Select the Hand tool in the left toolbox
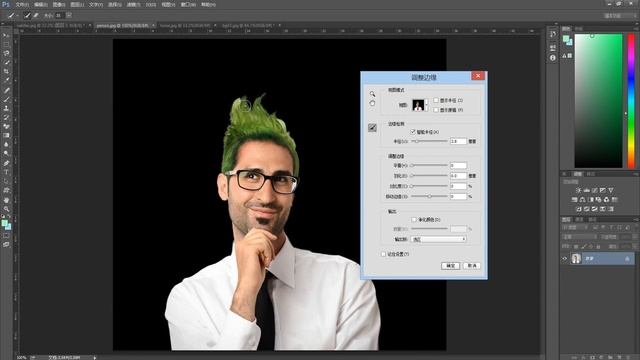The width and height of the screenshot is (640, 360). coord(6,200)
